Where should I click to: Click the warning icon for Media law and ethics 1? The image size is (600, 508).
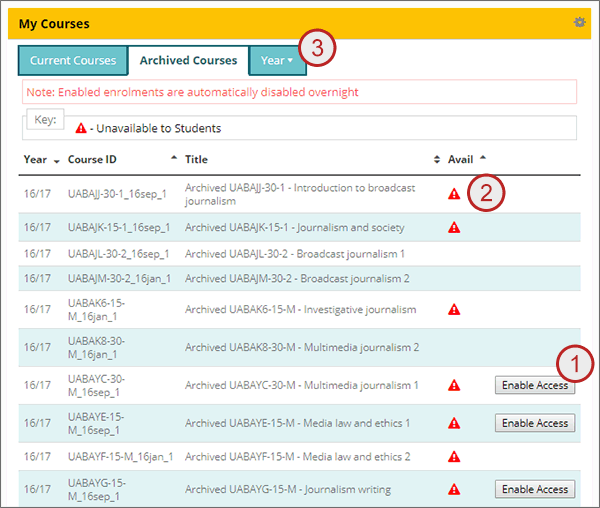click(x=454, y=423)
